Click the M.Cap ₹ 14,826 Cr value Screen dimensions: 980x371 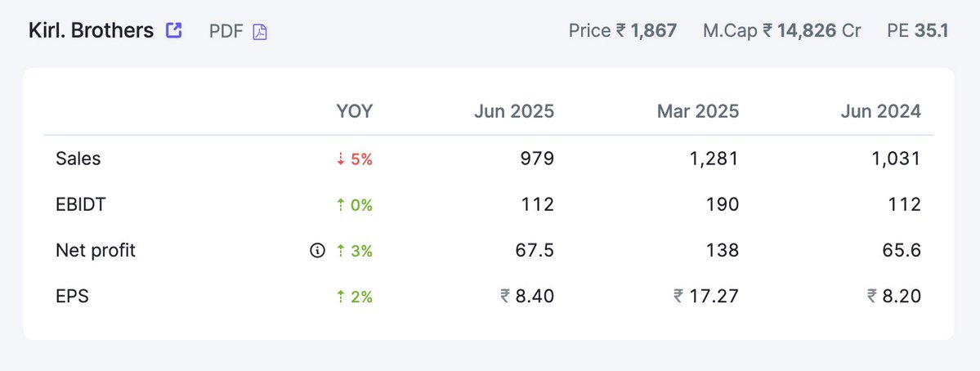click(x=782, y=30)
